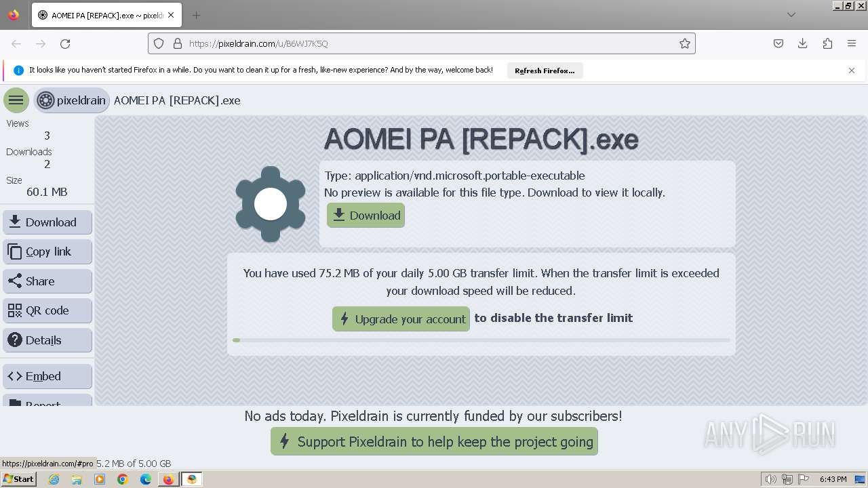868x488 pixels.
Task: Click the Refresh Firefox button
Action: (x=545, y=70)
